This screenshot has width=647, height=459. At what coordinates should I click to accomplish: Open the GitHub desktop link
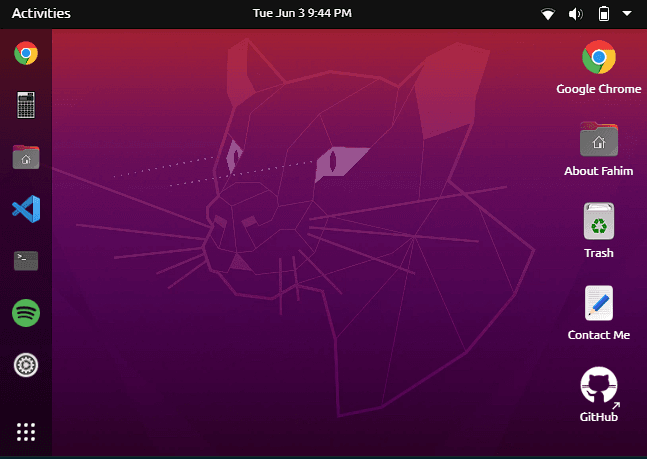click(598, 386)
